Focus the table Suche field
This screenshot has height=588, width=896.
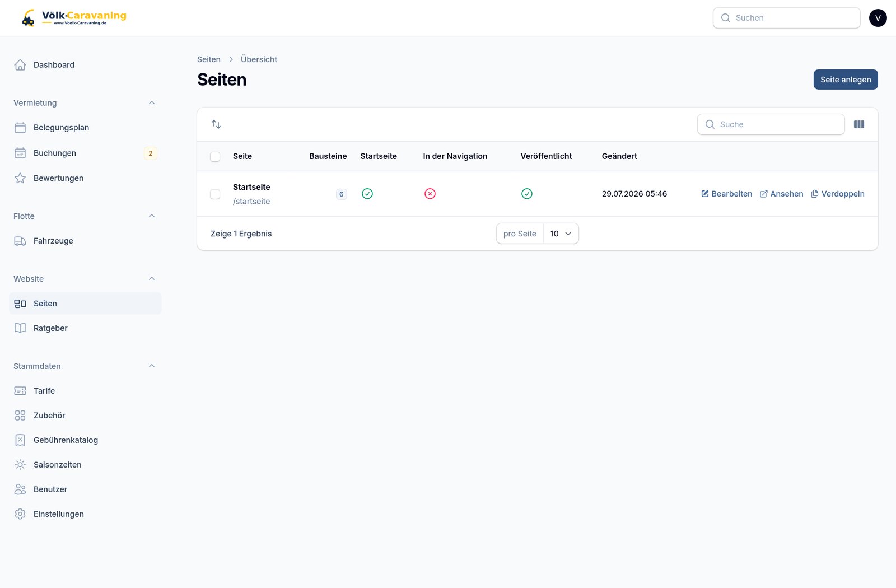771,124
